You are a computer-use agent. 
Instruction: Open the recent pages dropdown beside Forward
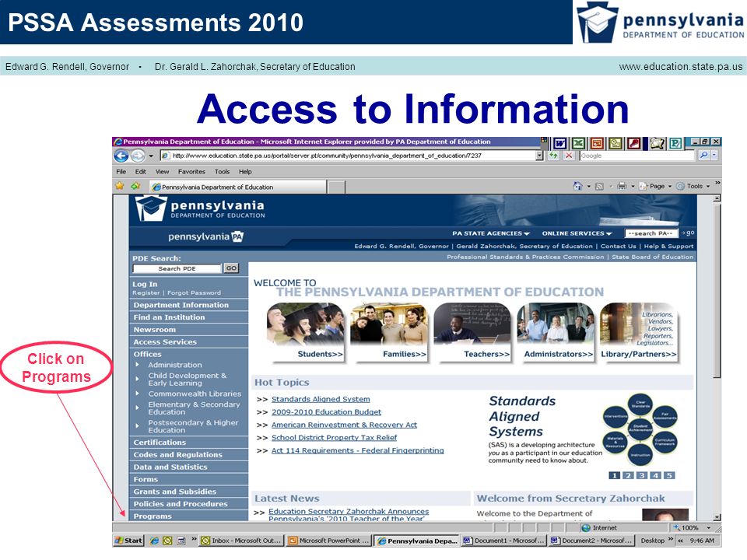[151, 156]
